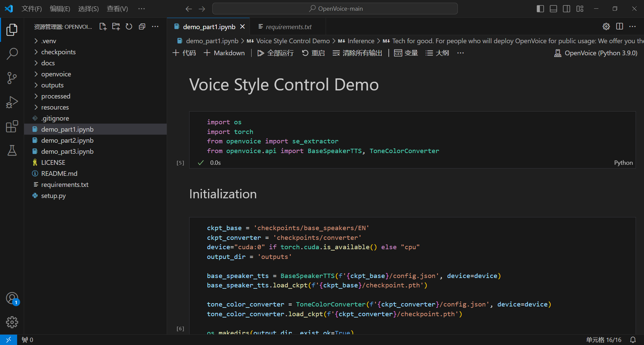Click the OpenVoice-main command center search box
This screenshot has width=644, height=345.
click(x=335, y=9)
